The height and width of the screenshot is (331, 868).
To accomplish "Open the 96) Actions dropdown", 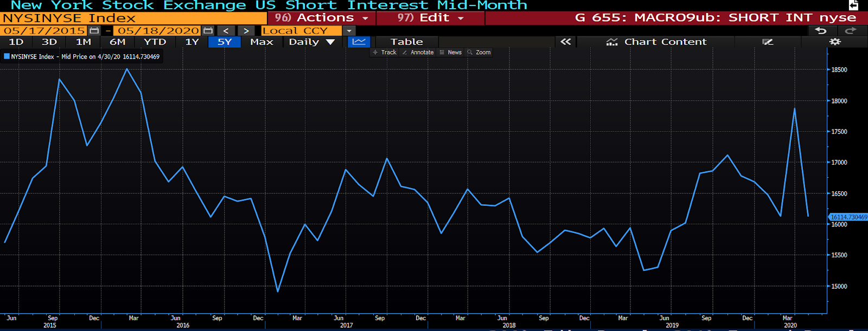I will point(322,18).
